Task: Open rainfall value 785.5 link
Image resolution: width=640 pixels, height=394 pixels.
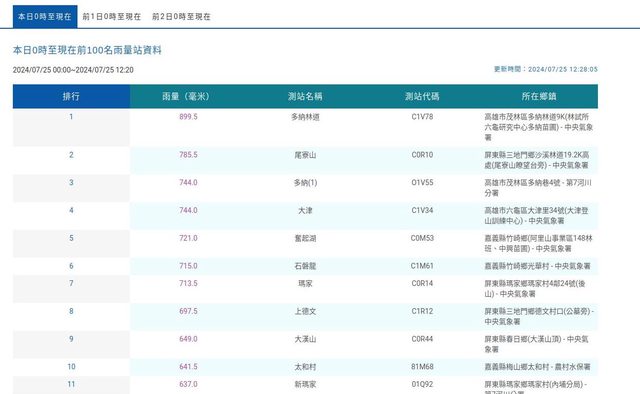Action: coord(188,155)
